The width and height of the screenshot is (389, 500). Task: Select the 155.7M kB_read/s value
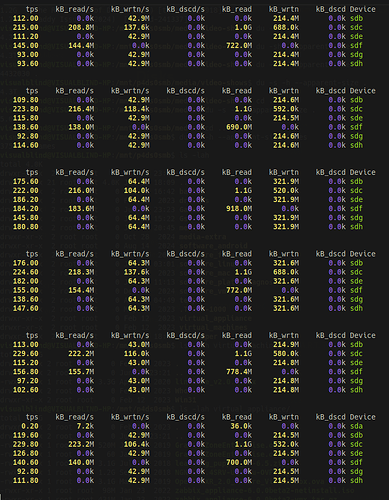(81, 372)
